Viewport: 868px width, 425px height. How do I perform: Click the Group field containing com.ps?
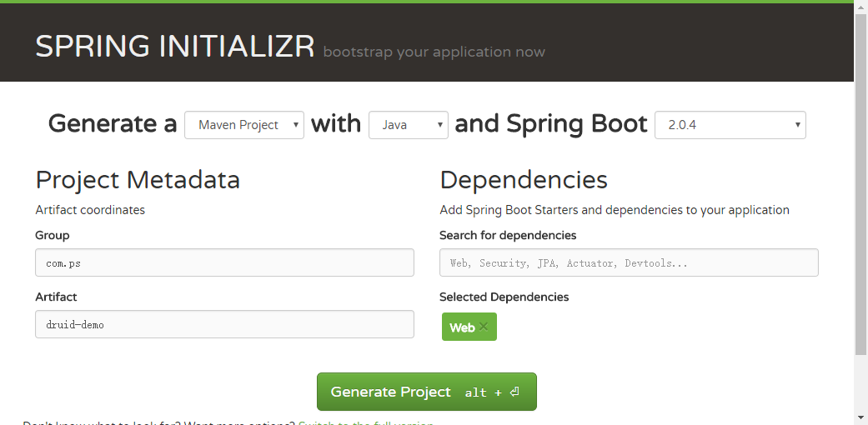click(225, 262)
